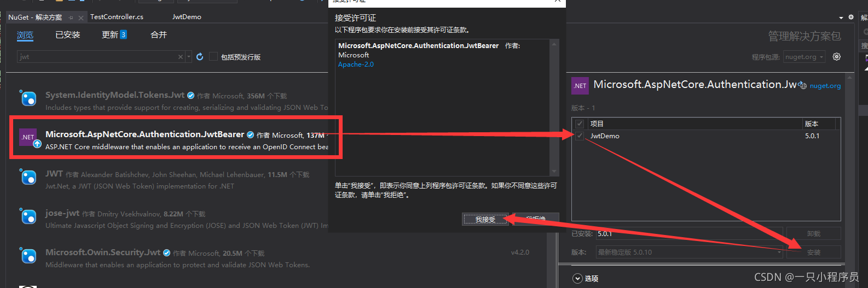
Task: Click the jose-jwt package icon
Action: (x=28, y=216)
